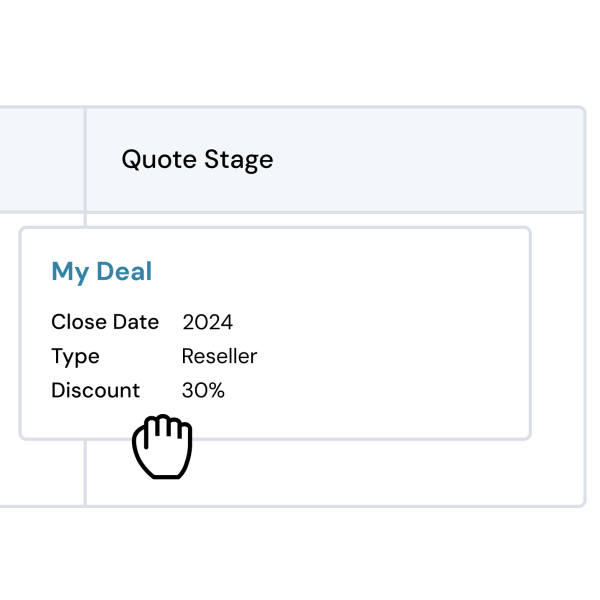Viewport: 600px width, 600px height.
Task: Click the divider between the header columns
Action: 85,160
